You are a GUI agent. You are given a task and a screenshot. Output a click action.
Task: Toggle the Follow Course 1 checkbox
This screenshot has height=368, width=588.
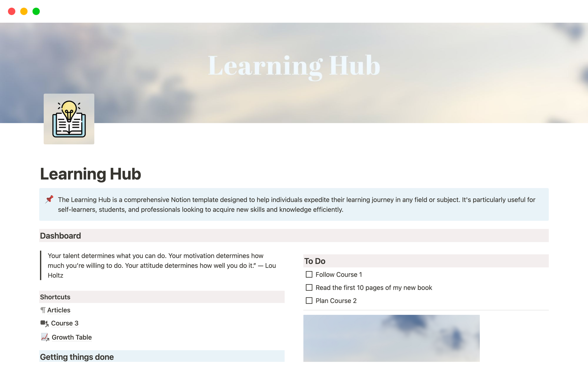click(309, 274)
